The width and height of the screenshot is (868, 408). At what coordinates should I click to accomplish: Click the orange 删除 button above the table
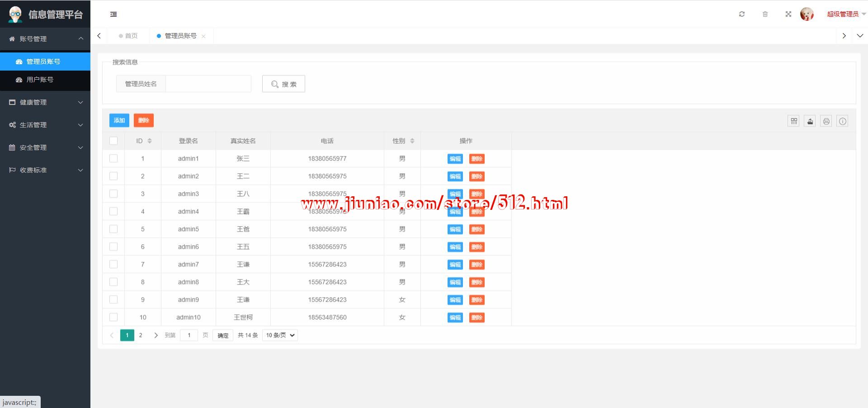click(x=144, y=120)
